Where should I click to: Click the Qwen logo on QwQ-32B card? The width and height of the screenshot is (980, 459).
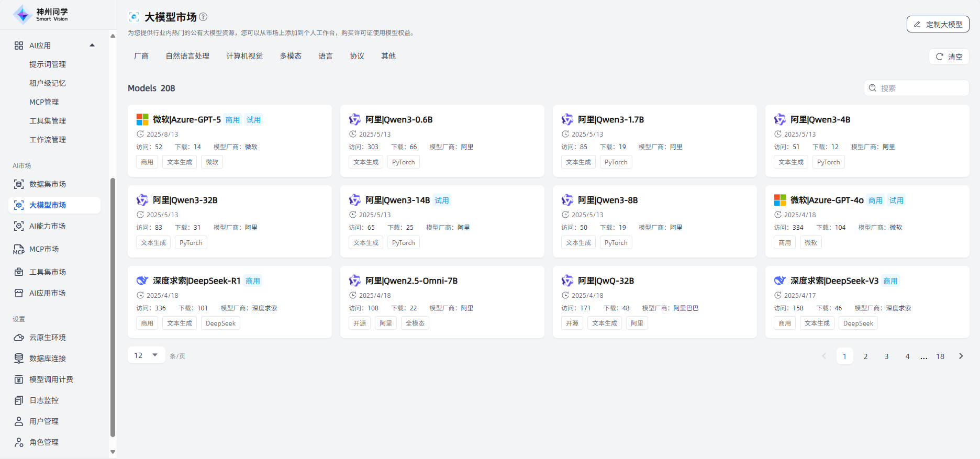567,281
